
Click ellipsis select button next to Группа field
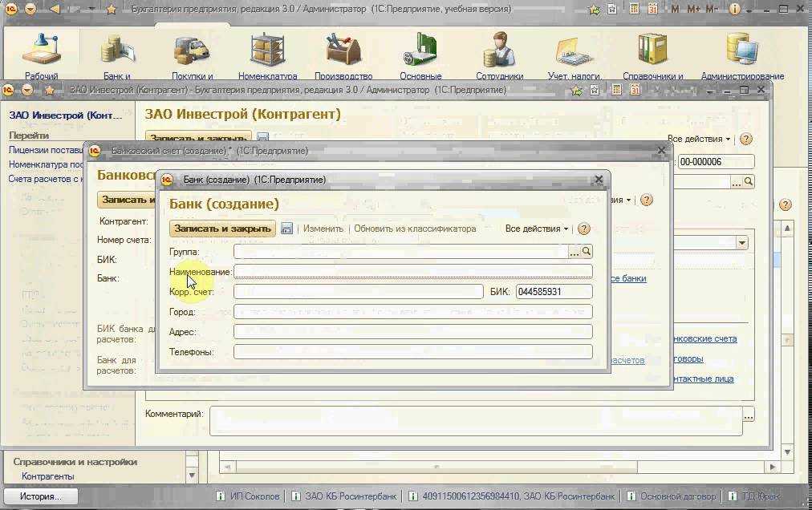pyautogui.click(x=574, y=251)
